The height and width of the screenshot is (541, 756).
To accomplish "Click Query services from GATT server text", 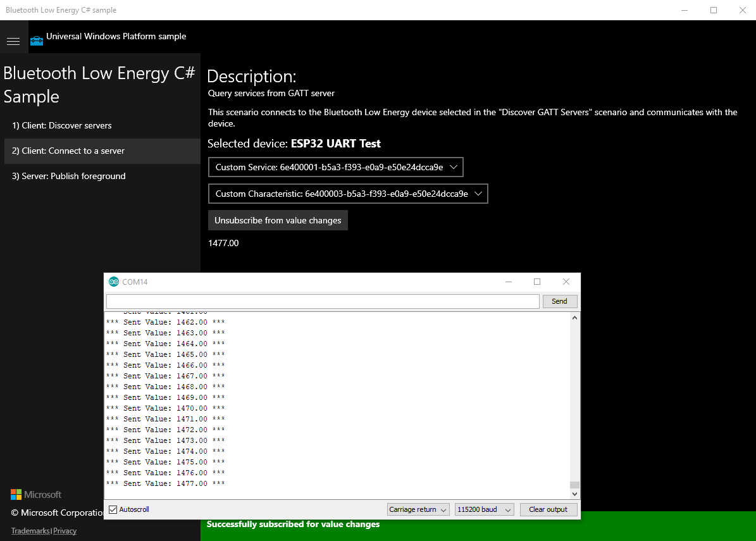I will pos(271,93).
